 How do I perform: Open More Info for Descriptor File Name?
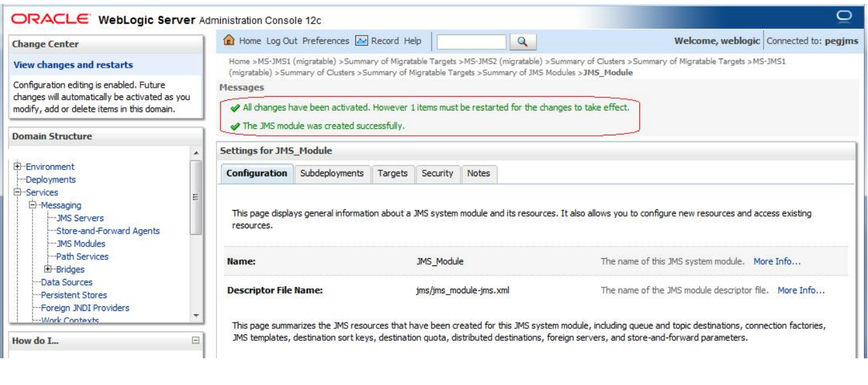point(801,291)
